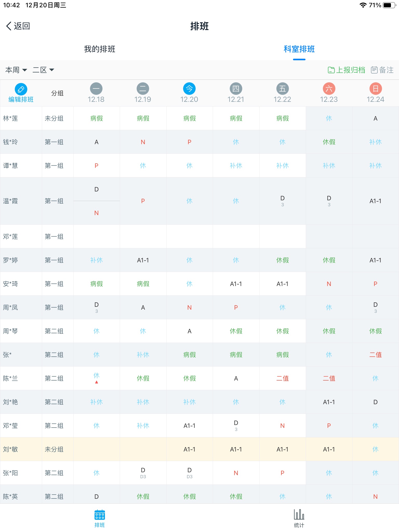Open 林*莲's A shift on 12.24
The width and height of the screenshot is (399, 532).
[x=376, y=118]
